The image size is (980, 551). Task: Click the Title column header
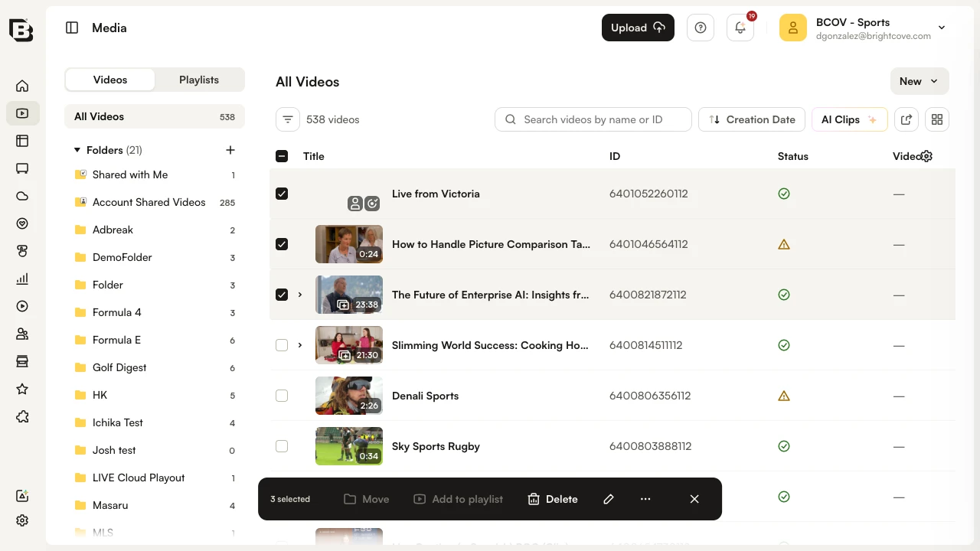click(x=314, y=156)
